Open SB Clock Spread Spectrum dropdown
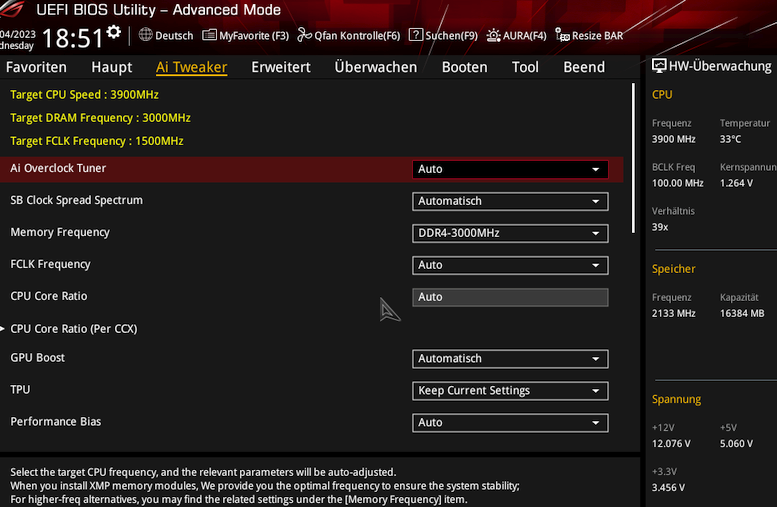This screenshot has height=507, width=777. (510, 201)
